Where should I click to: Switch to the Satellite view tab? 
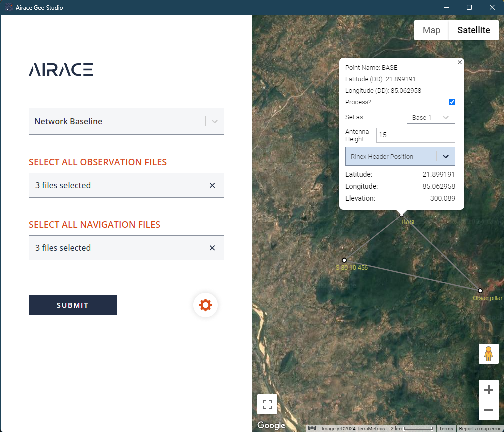(473, 30)
